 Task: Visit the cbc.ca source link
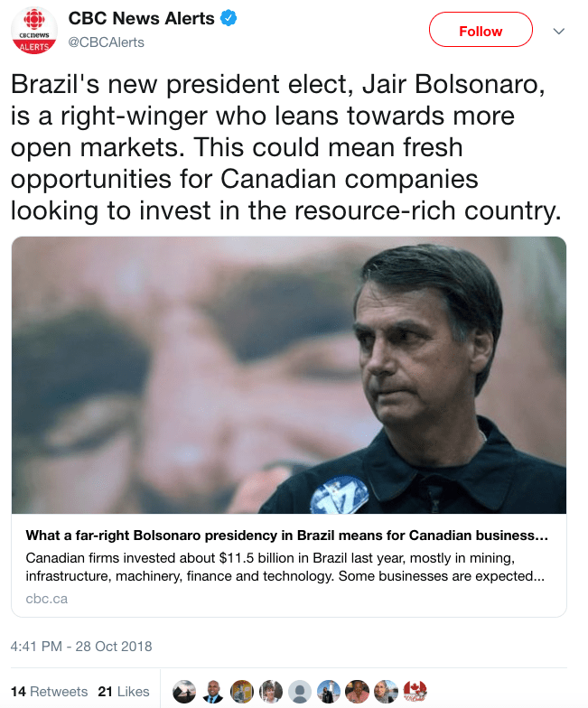pos(46,598)
